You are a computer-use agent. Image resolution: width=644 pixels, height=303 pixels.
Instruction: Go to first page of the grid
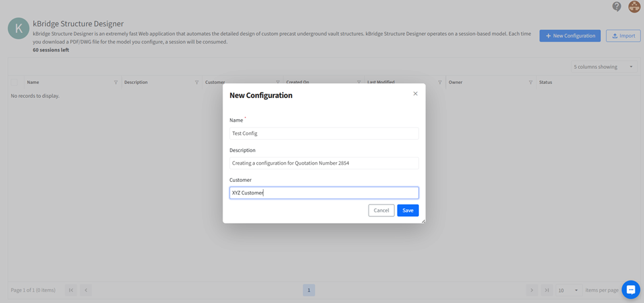click(x=71, y=290)
